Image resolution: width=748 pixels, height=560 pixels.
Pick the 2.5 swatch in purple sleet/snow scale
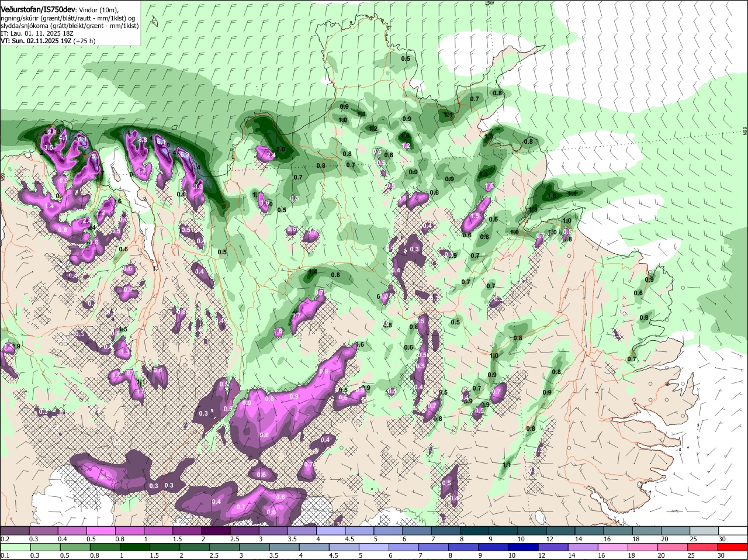pyautogui.click(x=244, y=531)
